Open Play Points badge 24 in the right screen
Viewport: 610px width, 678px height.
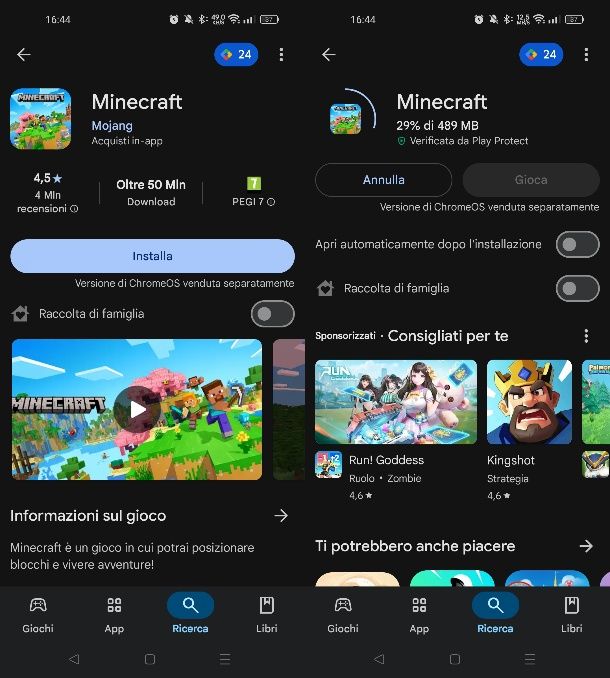[x=541, y=54]
